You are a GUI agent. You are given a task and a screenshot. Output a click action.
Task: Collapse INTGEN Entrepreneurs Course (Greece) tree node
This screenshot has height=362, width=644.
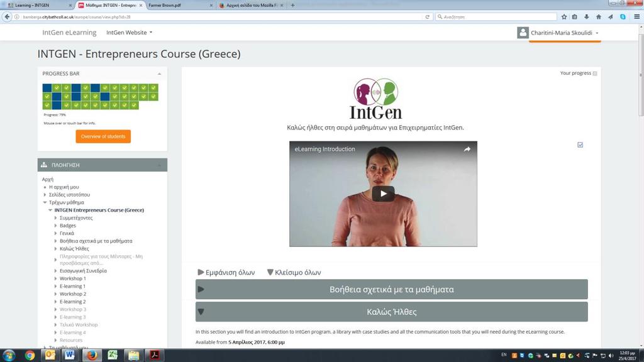[x=50, y=210]
